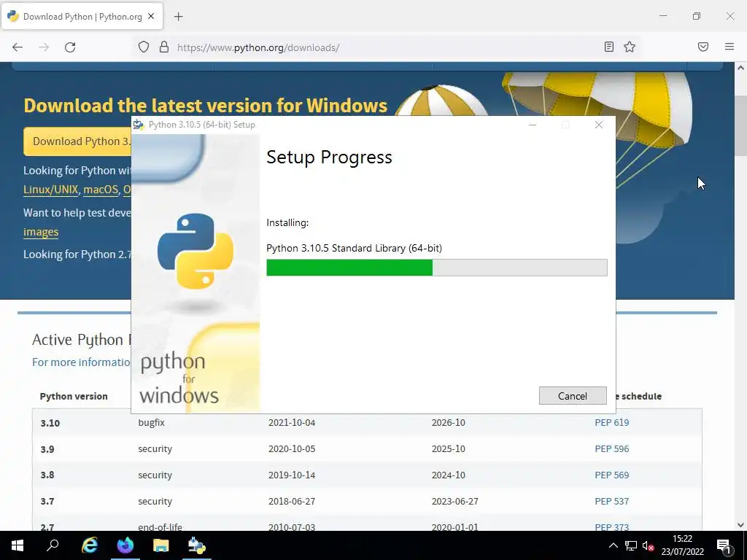Click the bugfix status cell
The height and width of the screenshot is (560, 747).
pos(151,422)
